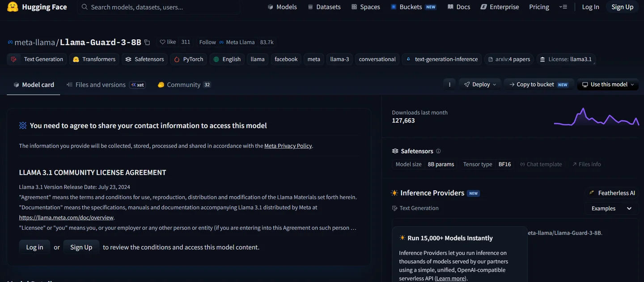The height and width of the screenshot is (282, 644).
Task: Click the 8B params model size value
Action: (441, 164)
